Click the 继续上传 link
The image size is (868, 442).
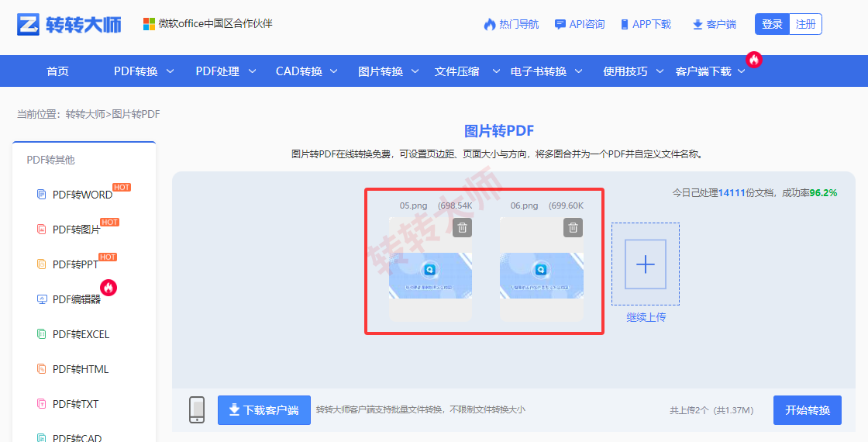pyautogui.click(x=646, y=317)
